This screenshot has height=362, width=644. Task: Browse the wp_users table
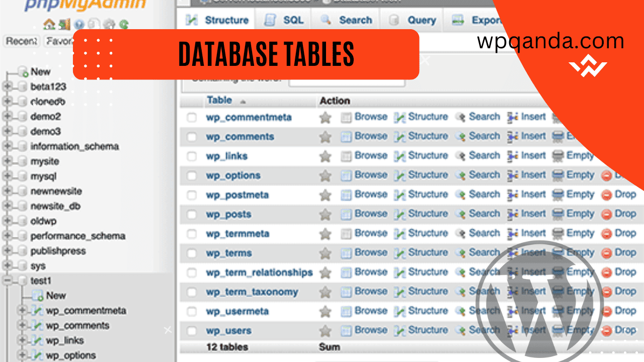(x=370, y=331)
